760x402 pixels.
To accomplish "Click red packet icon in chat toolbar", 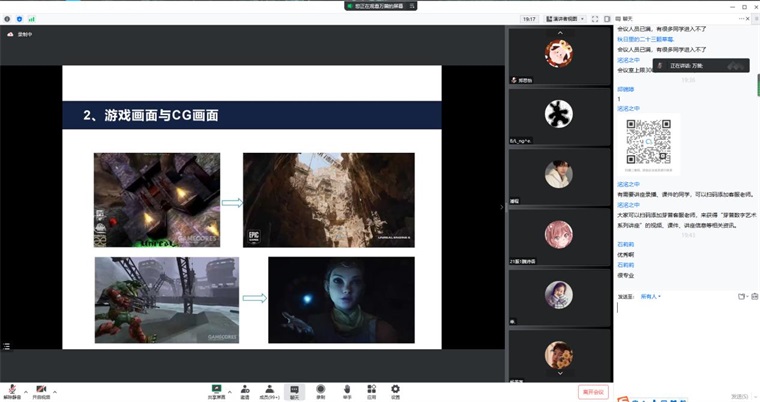I will click(x=755, y=296).
